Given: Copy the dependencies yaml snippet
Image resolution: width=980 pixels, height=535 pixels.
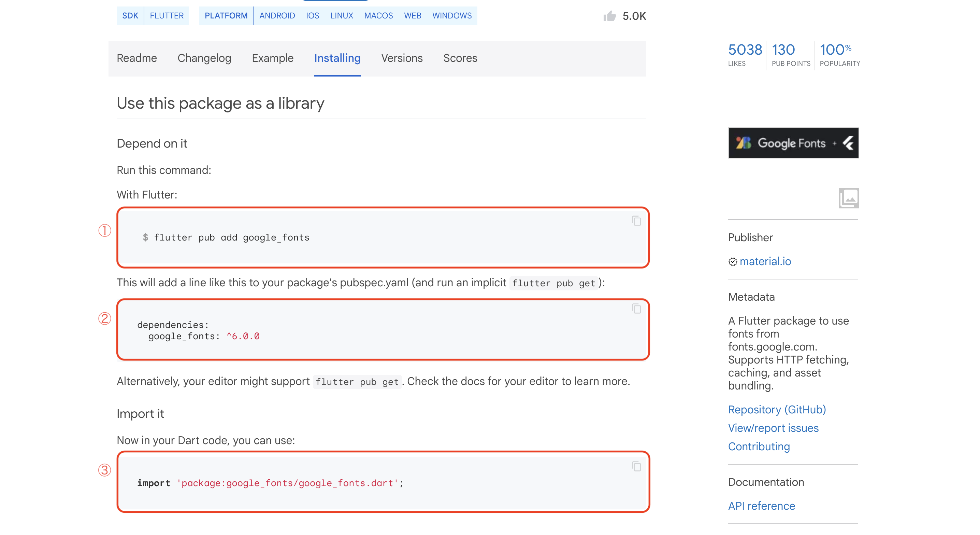Looking at the screenshot, I should [636, 308].
